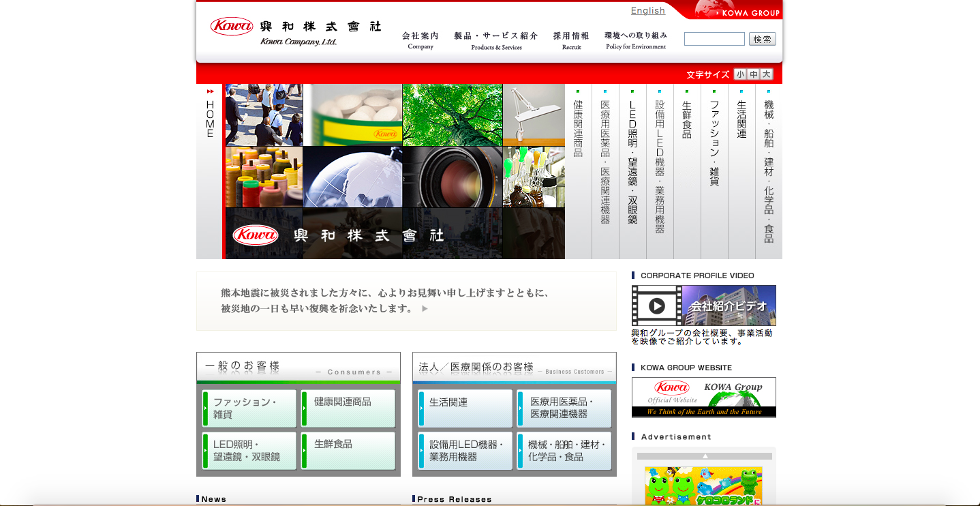Open the 医療用医薬品・医療関連機器 vertical tab
The image size is (980, 506).
[x=605, y=171]
